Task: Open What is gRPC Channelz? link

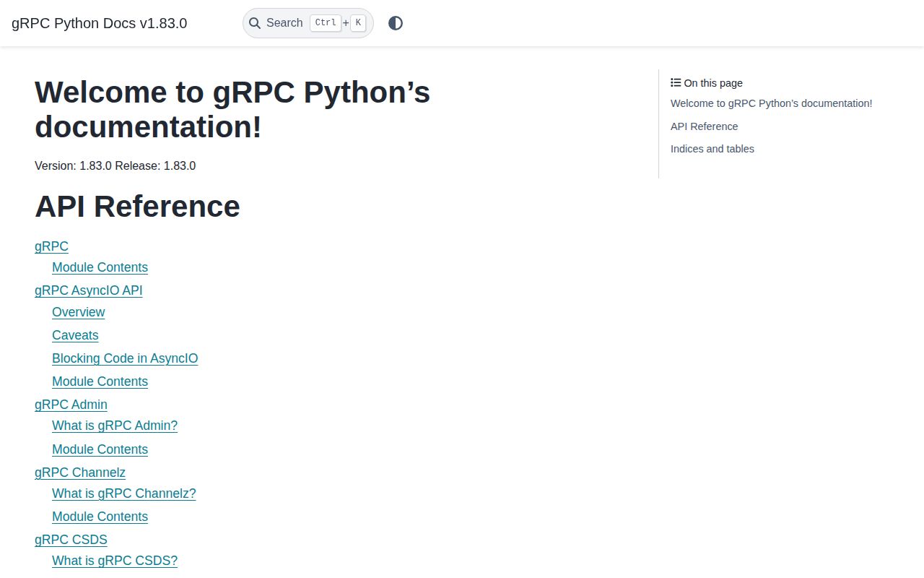Action: (x=124, y=493)
